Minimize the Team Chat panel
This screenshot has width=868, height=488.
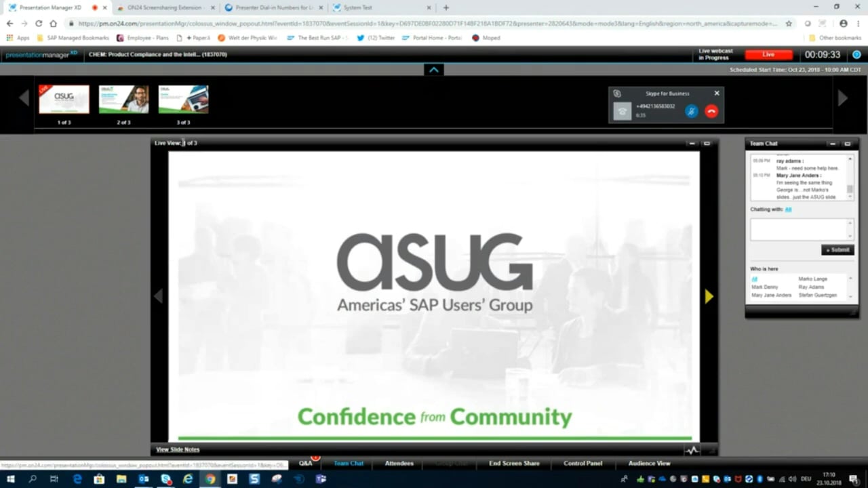[x=833, y=144]
